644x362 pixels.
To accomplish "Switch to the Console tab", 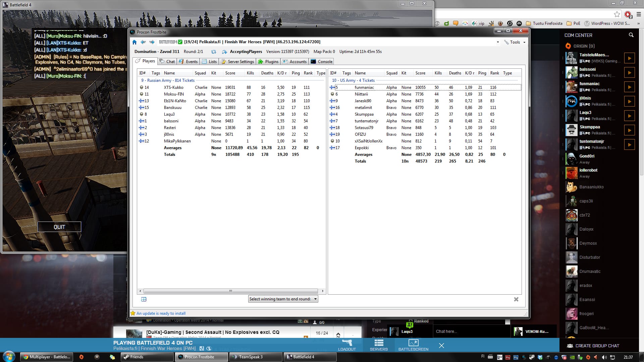I will [x=321, y=62].
